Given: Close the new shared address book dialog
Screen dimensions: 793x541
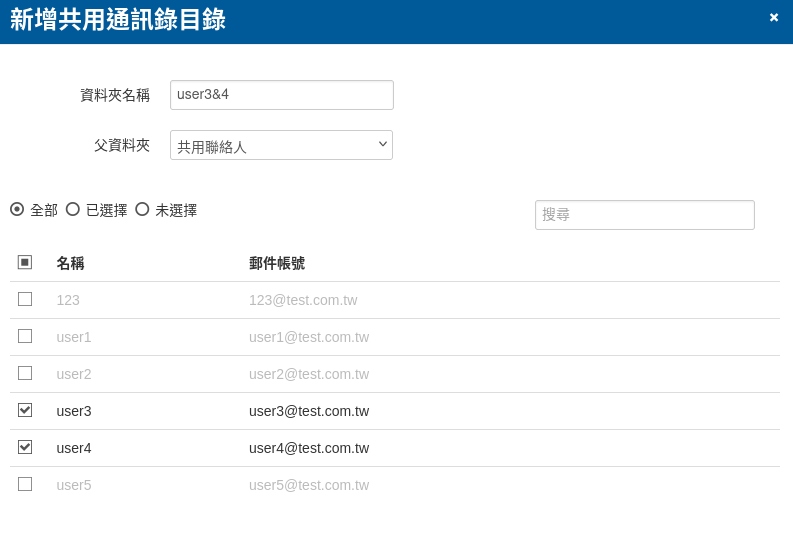Looking at the screenshot, I should pos(773,17).
